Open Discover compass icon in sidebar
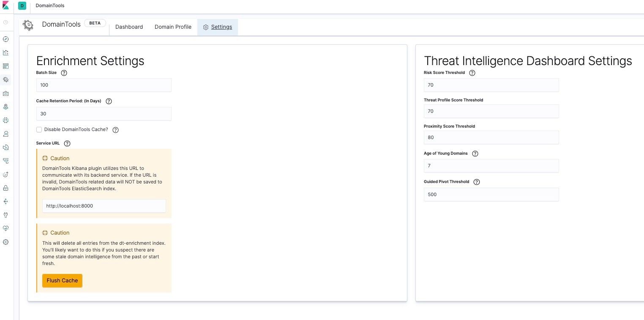 5,39
